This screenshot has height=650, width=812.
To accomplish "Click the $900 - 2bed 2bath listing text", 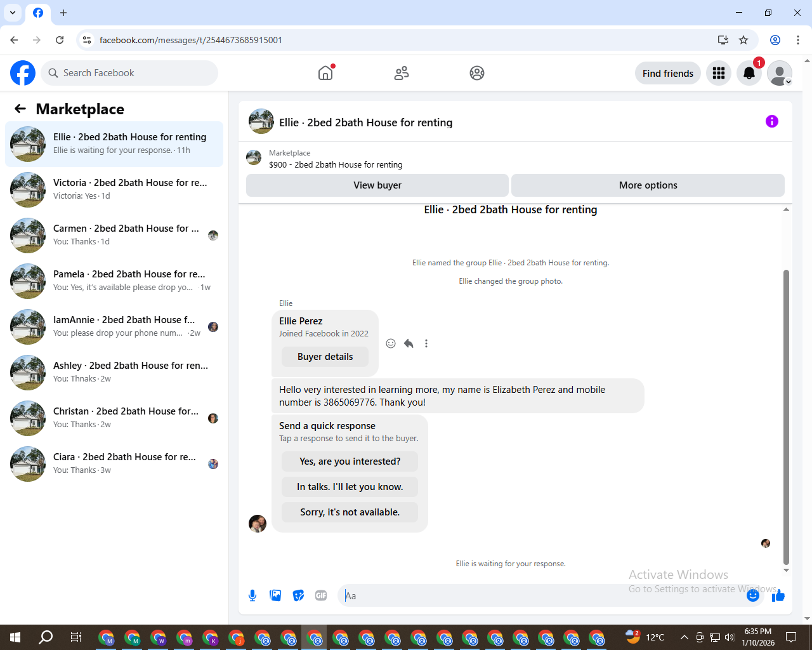I will tap(336, 164).
